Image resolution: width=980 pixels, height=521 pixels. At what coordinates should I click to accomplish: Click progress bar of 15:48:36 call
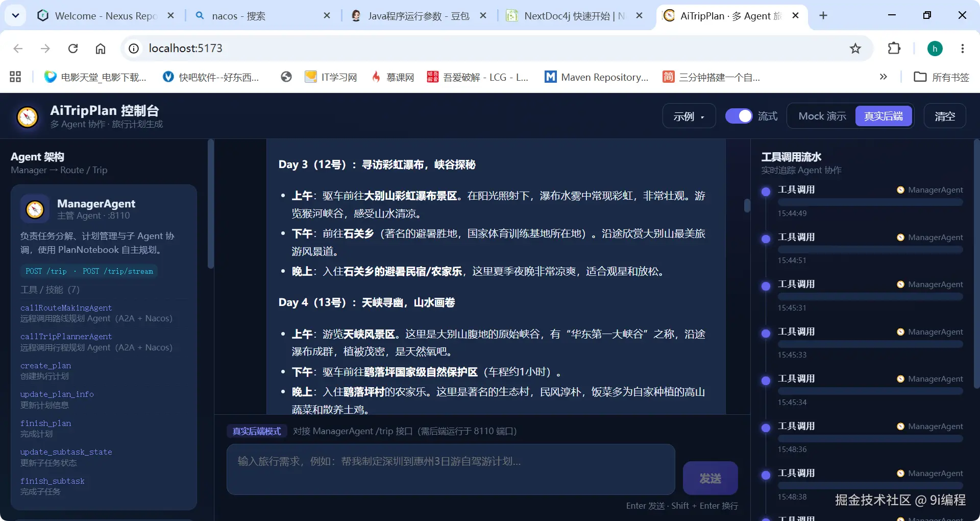tap(870, 439)
